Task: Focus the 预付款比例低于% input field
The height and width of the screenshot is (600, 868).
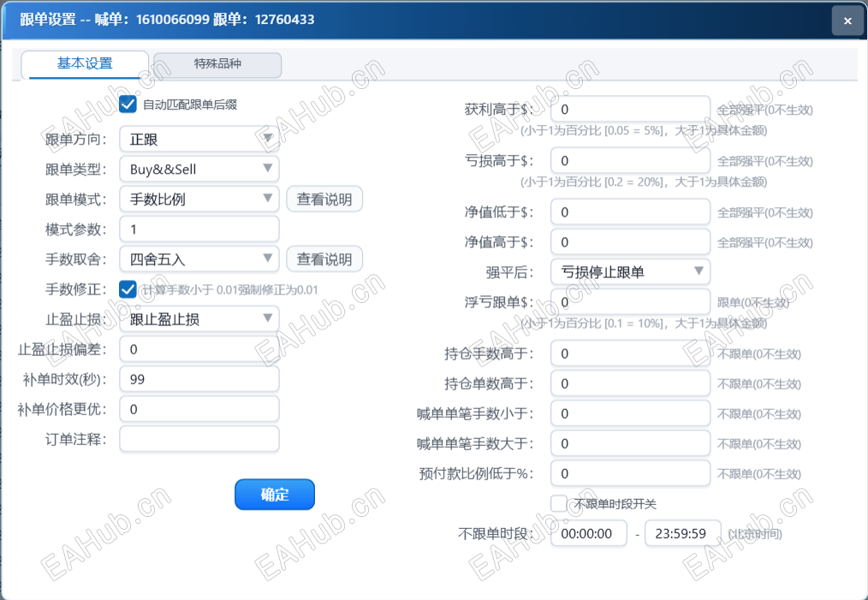Action: [631, 473]
